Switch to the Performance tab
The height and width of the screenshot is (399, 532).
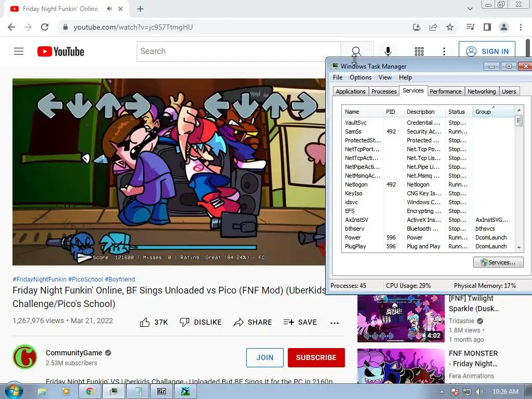click(445, 91)
